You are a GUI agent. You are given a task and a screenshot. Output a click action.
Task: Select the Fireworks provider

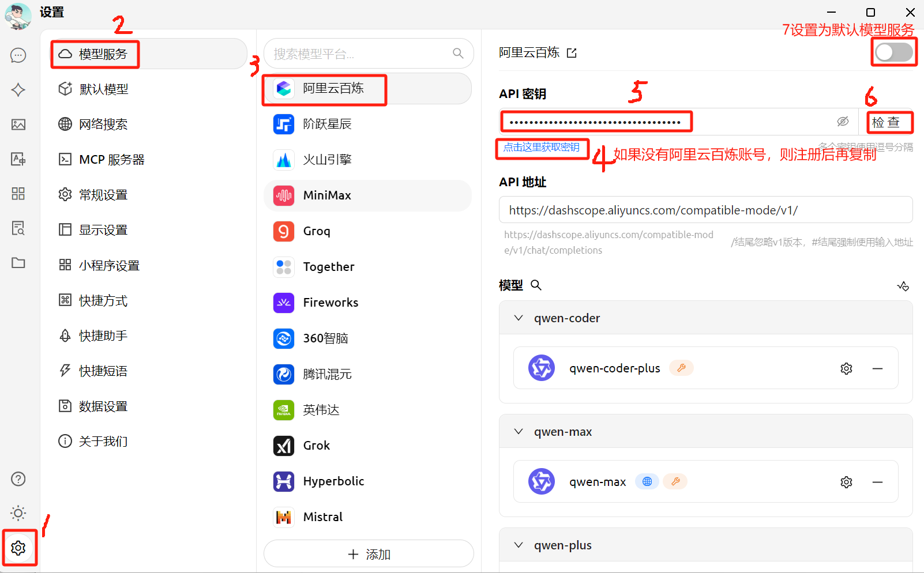pyautogui.click(x=368, y=303)
